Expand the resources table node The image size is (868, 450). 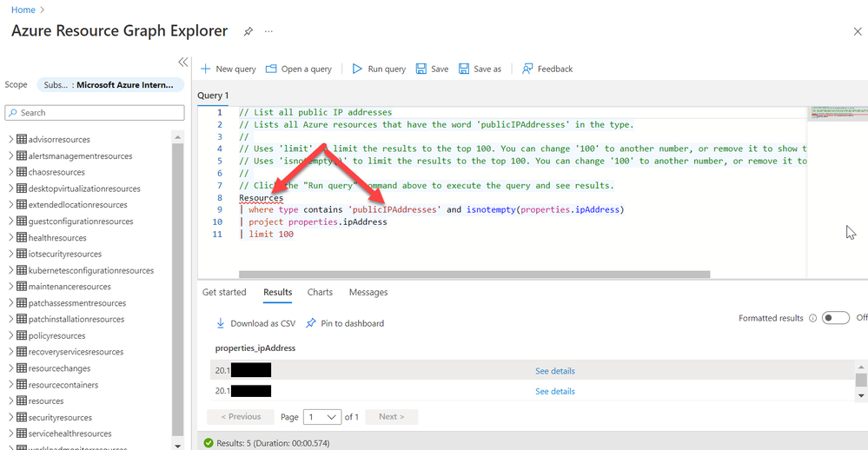[10, 400]
